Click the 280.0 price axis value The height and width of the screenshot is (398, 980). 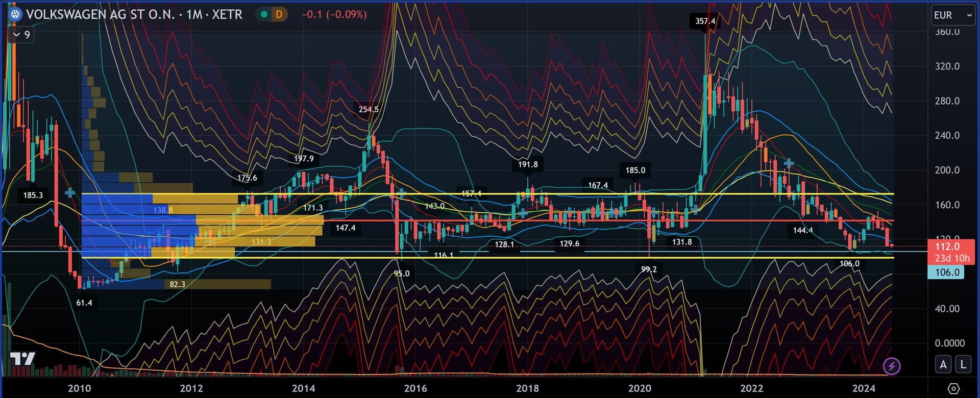947,101
